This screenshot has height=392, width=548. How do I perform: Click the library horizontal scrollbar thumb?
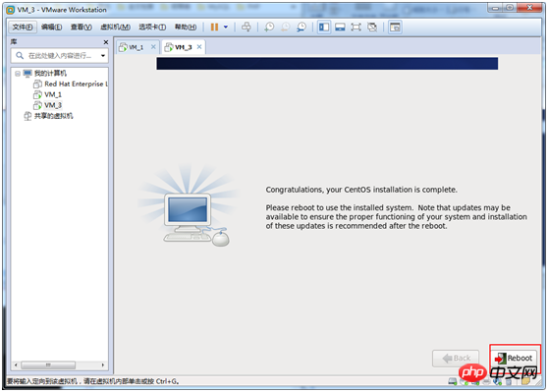pos(48,365)
